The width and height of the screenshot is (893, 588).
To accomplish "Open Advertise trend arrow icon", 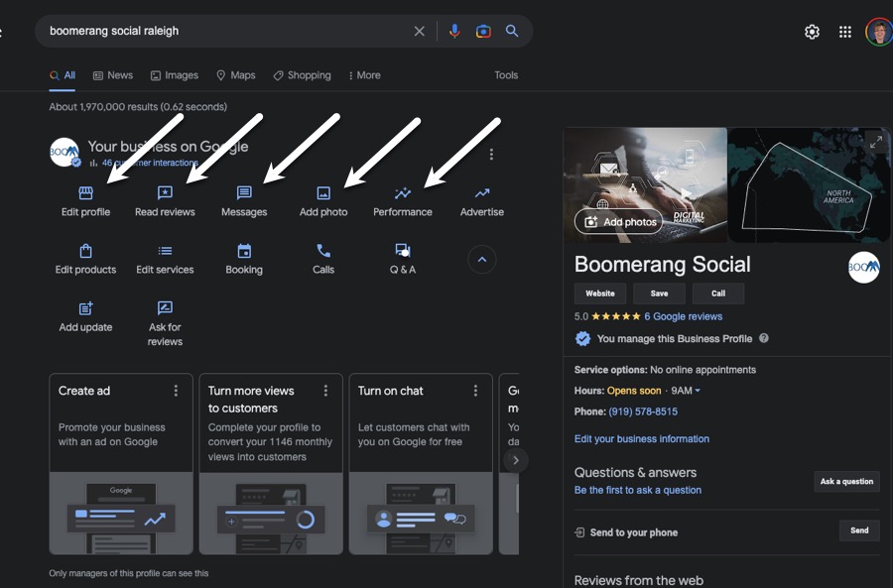I will [x=482, y=193].
